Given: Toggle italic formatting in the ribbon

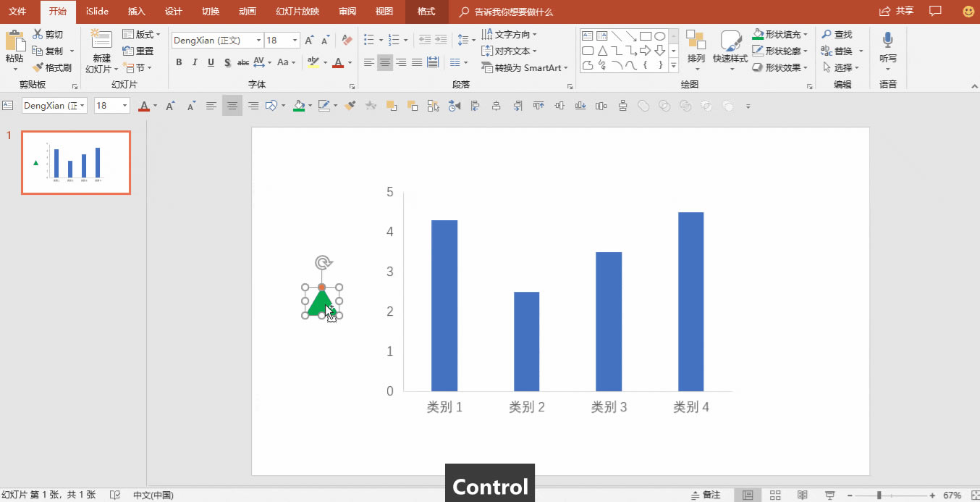Looking at the screenshot, I should point(195,62).
